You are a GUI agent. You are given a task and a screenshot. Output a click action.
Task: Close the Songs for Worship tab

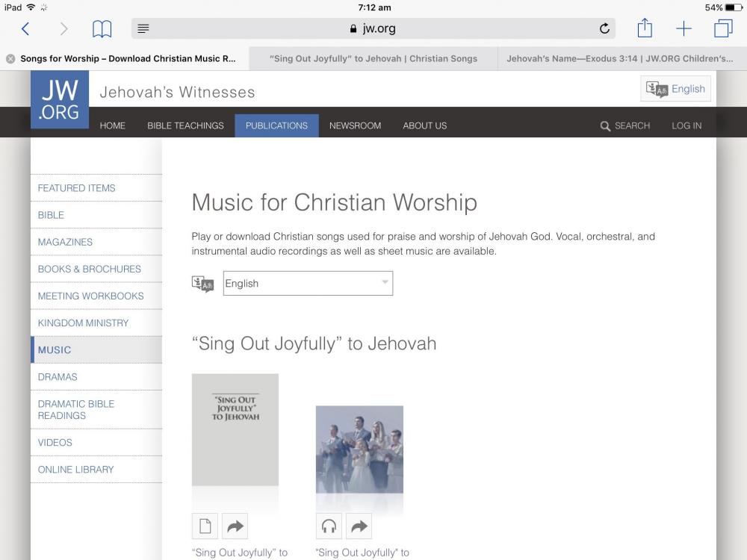[x=10, y=59]
